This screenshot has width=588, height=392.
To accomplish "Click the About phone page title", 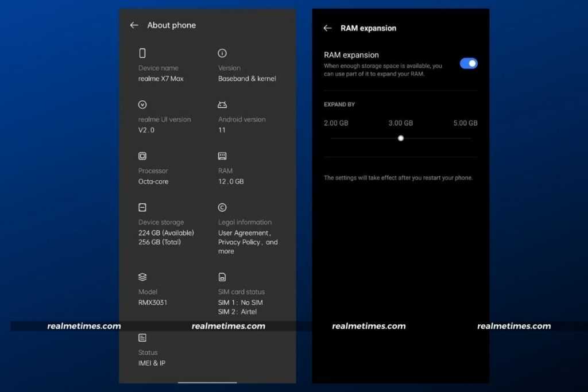I will coord(171,25).
